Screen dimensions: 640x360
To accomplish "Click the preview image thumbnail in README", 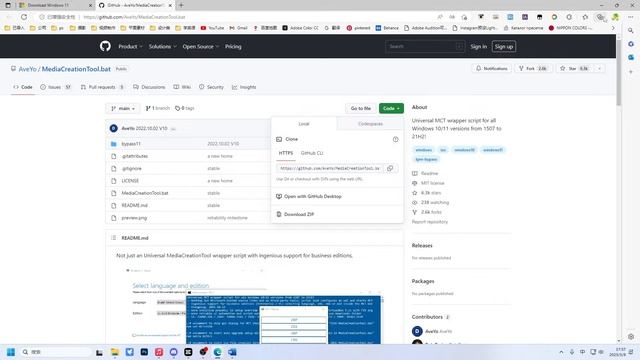I will click(x=255, y=306).
